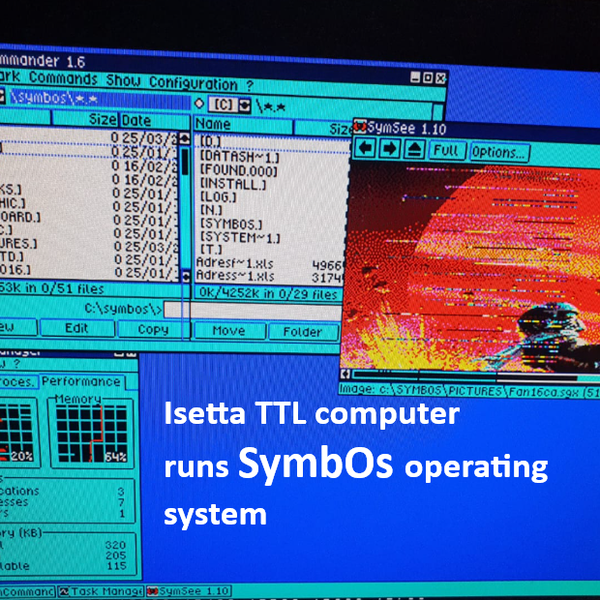Click the command line input field
This screenshot has height=600, width=600.
[253, 311]
